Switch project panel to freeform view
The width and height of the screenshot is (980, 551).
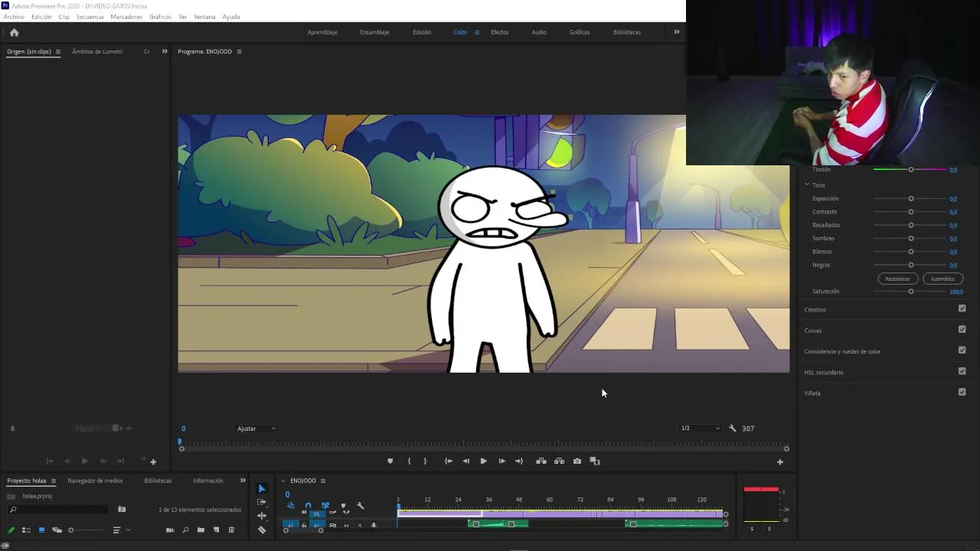click(57, 530)
